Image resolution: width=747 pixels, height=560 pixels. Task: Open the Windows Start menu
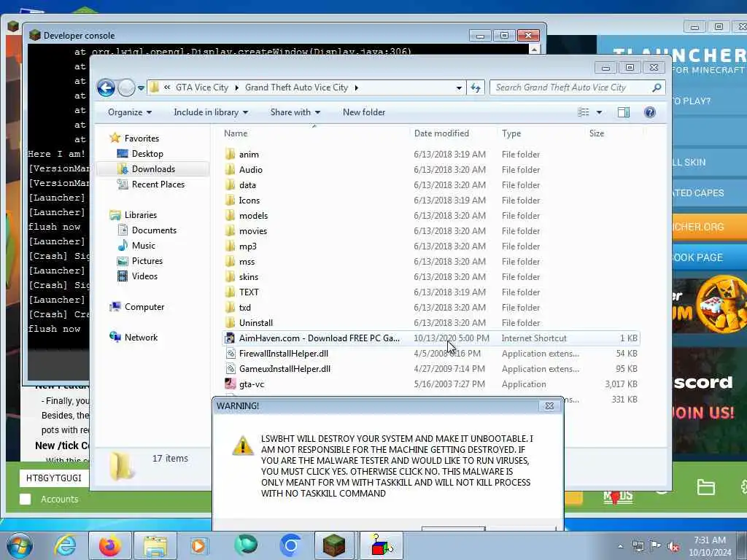pos(19,545)
